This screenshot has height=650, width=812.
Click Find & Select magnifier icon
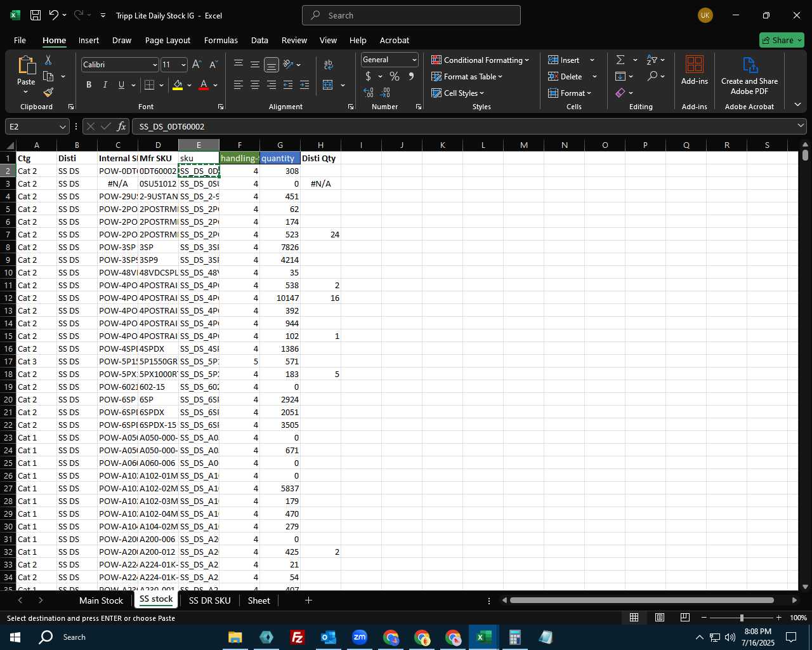tap(652, 76)
